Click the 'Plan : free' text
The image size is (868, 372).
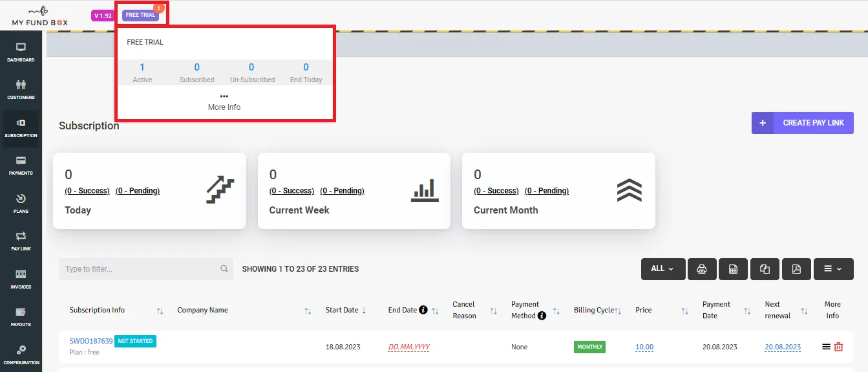(x=84, y=353)
